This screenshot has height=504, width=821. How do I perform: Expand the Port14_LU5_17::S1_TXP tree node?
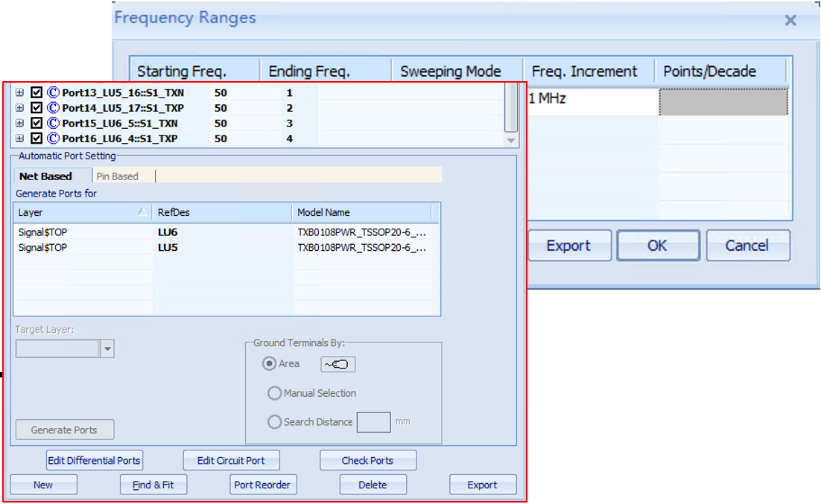[x=19, y=108]
